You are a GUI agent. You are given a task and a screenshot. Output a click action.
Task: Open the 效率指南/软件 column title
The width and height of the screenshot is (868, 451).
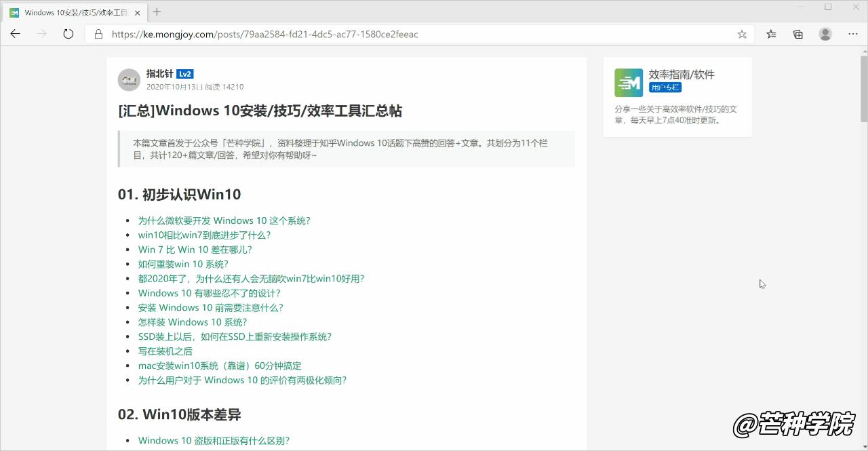tap(682, 75)
